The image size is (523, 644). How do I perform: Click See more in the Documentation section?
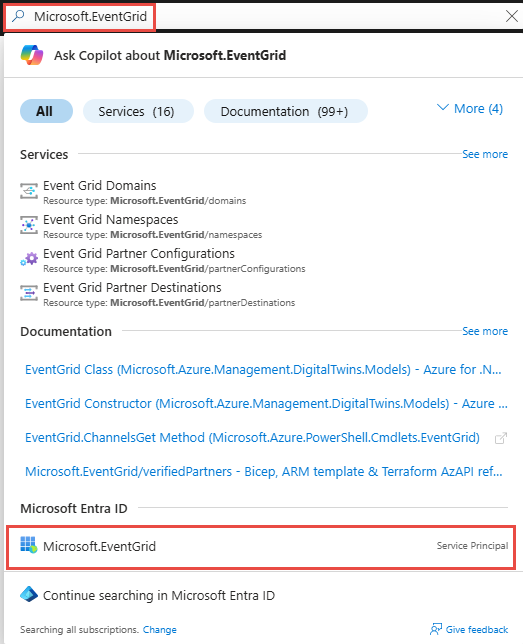click(485, 331)
